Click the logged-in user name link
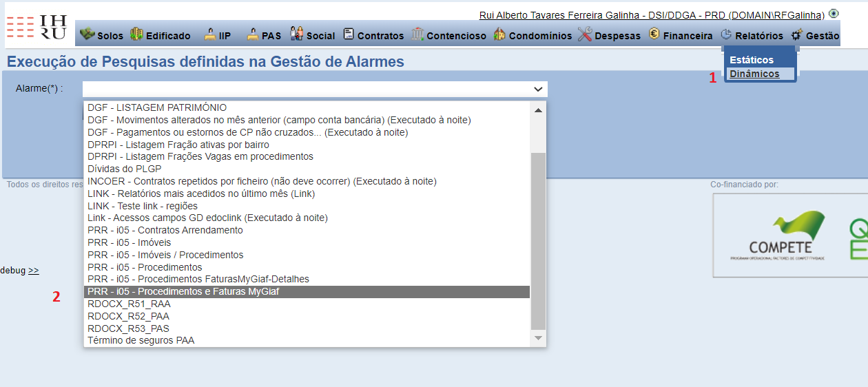 651,15
